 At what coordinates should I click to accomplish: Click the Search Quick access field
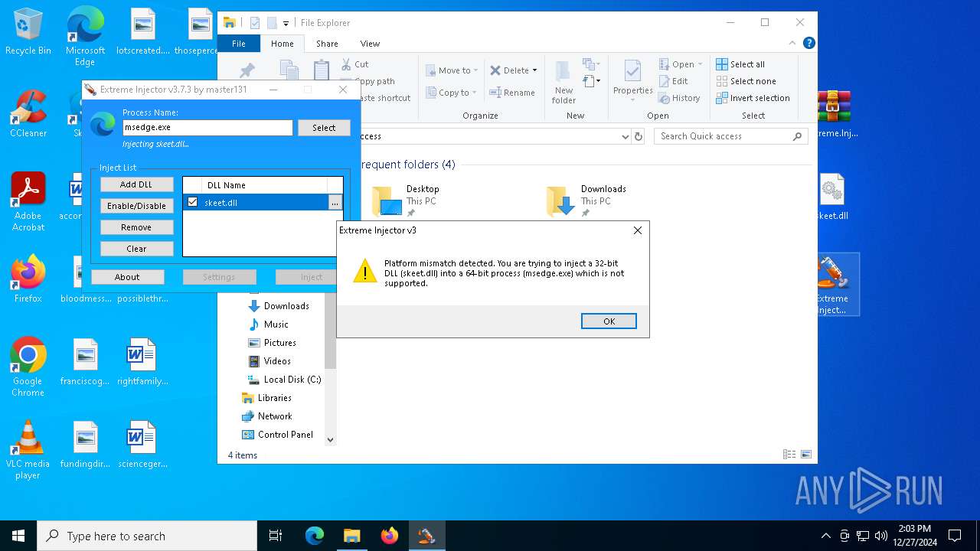click(x=731, y=136)
